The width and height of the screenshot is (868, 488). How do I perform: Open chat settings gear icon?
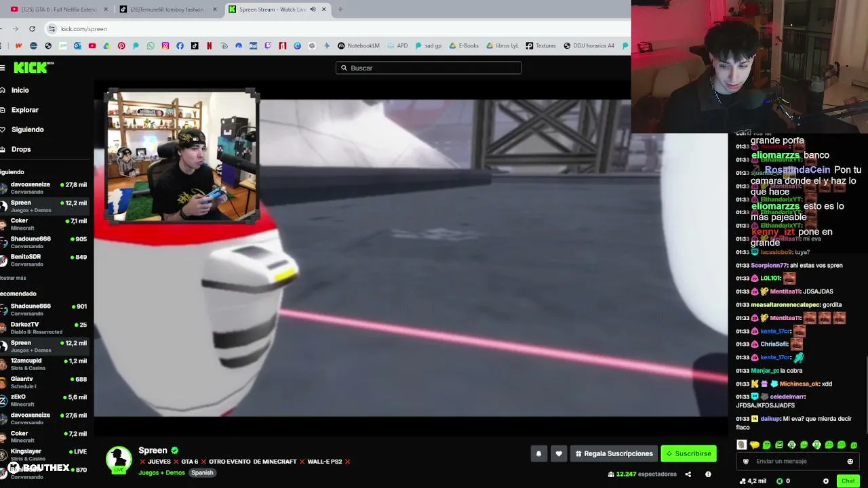825,481
